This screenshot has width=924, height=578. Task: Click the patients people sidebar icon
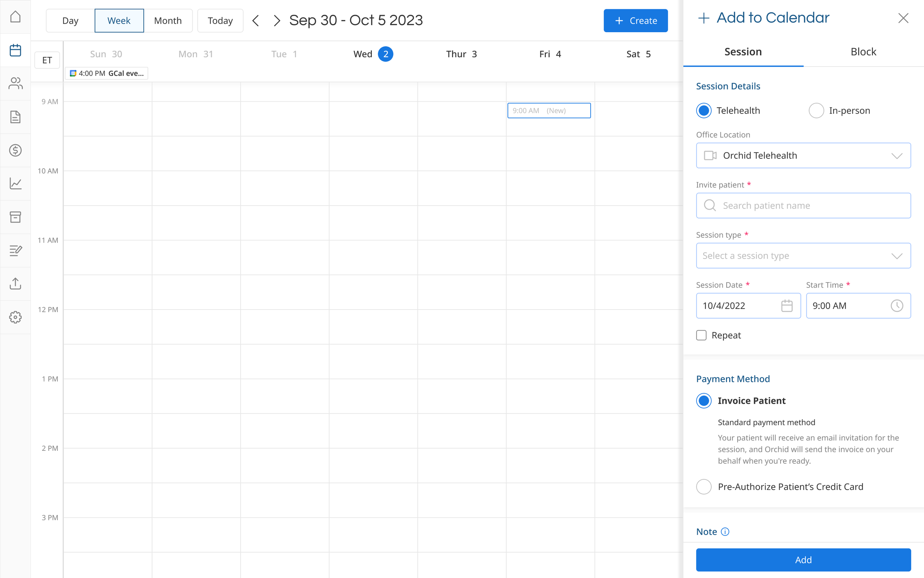point(15,83)
